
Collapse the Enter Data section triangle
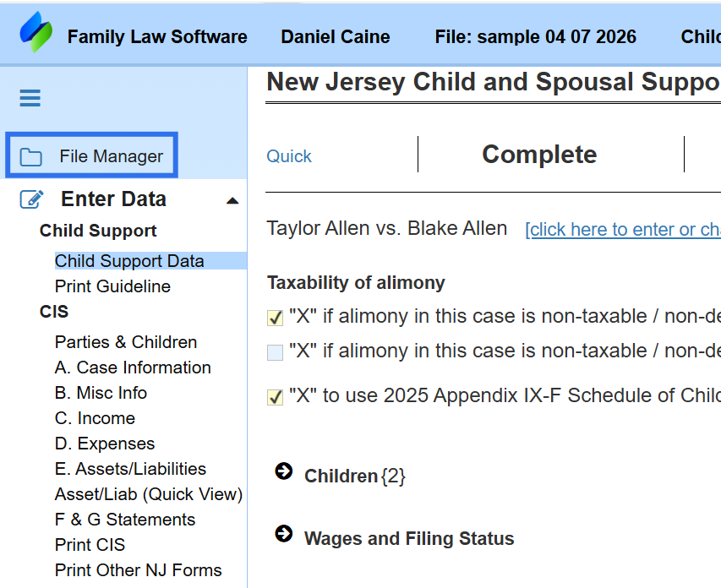tap(232, 201)
